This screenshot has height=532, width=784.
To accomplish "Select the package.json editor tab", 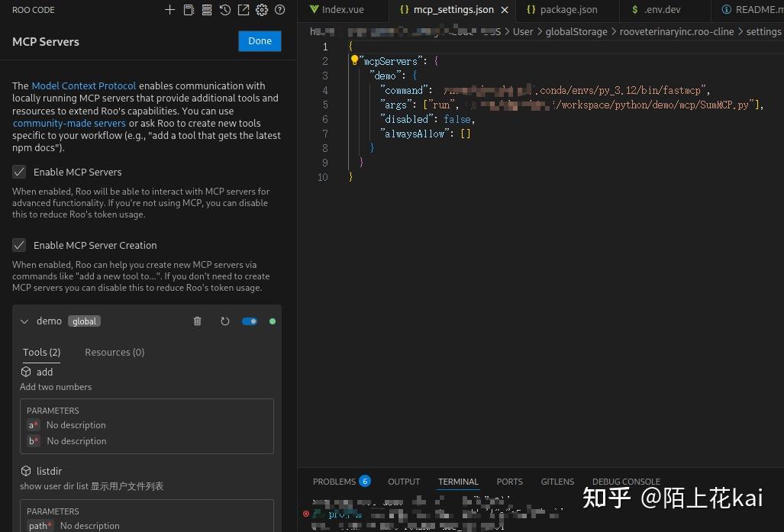I will [566, 10].
